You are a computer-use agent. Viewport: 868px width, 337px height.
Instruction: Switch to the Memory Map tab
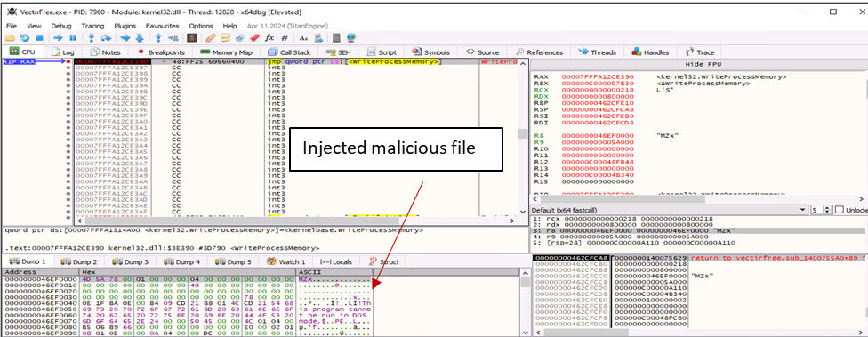[227, 52]
